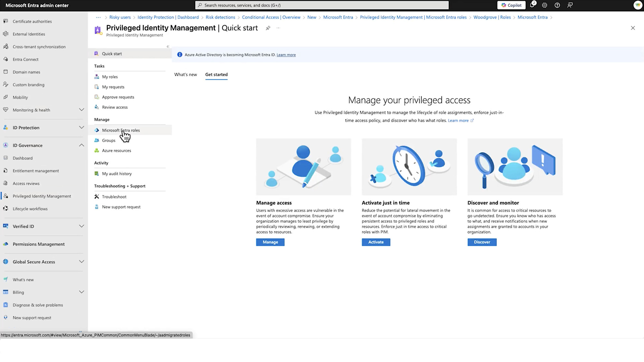Click the Certificate authorities icon in the sidebar
The height and width of the screenshot is (362, 644).
5,21
